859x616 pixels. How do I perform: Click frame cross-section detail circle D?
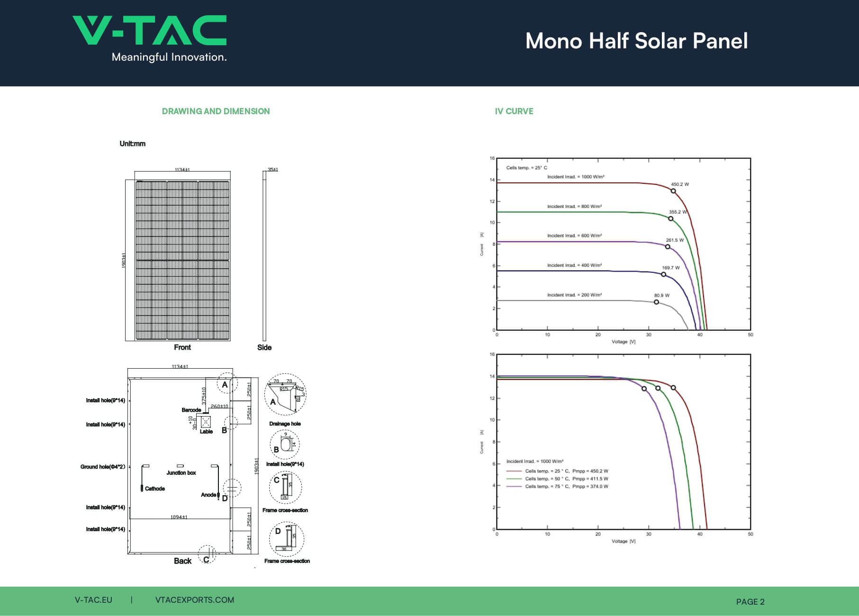[x=286, y=539]
